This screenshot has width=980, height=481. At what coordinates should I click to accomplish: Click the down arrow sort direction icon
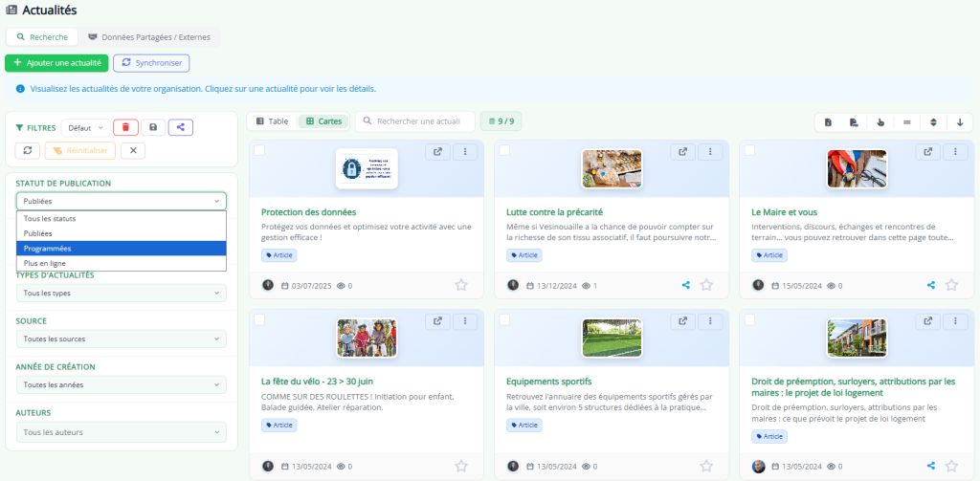point(960,122)
